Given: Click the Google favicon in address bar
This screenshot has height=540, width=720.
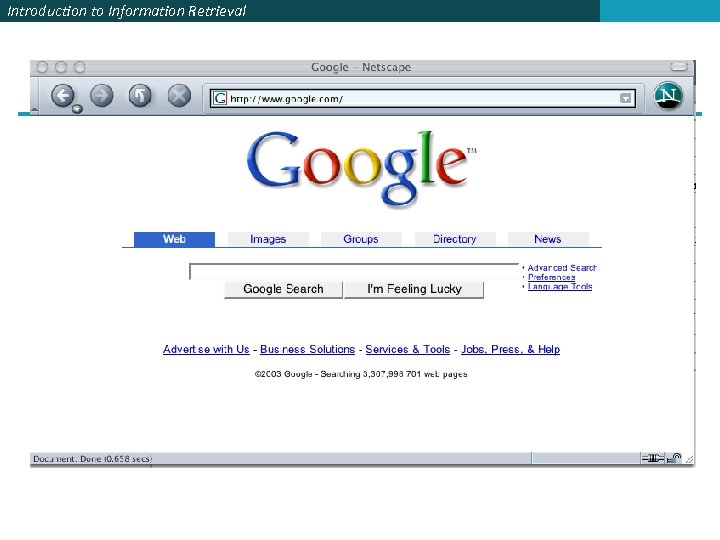Looking at the screenshot, I should [220, 98].
